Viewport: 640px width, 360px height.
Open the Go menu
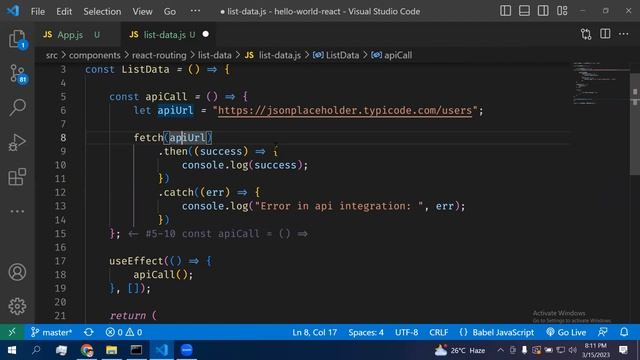170,11
